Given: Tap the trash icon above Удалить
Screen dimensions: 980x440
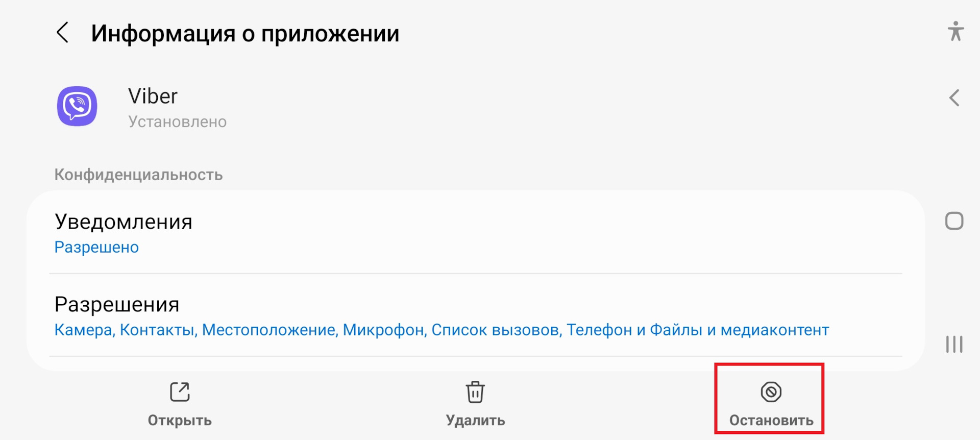Looking at the screenshot, I should point(475,391).
